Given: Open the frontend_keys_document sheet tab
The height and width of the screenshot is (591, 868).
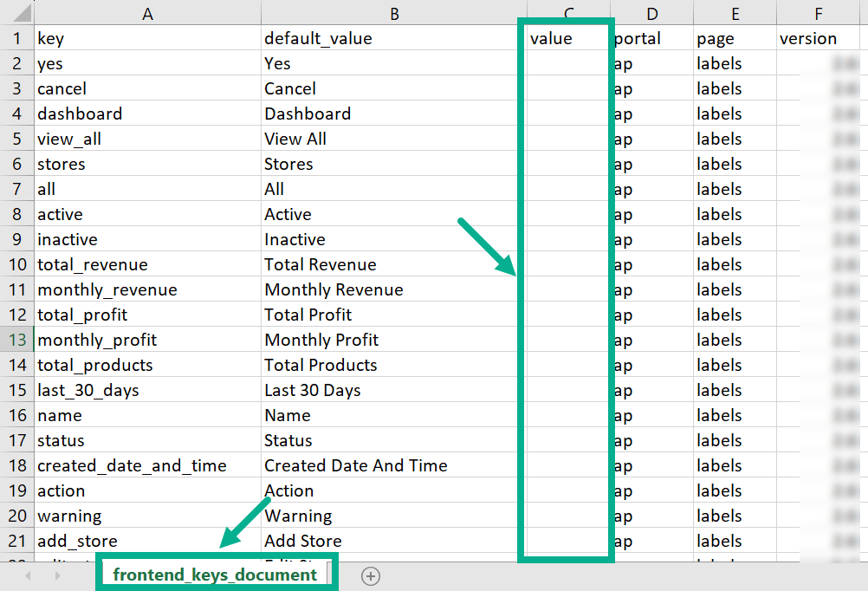Looking at the screenshot, I should 215,575.
